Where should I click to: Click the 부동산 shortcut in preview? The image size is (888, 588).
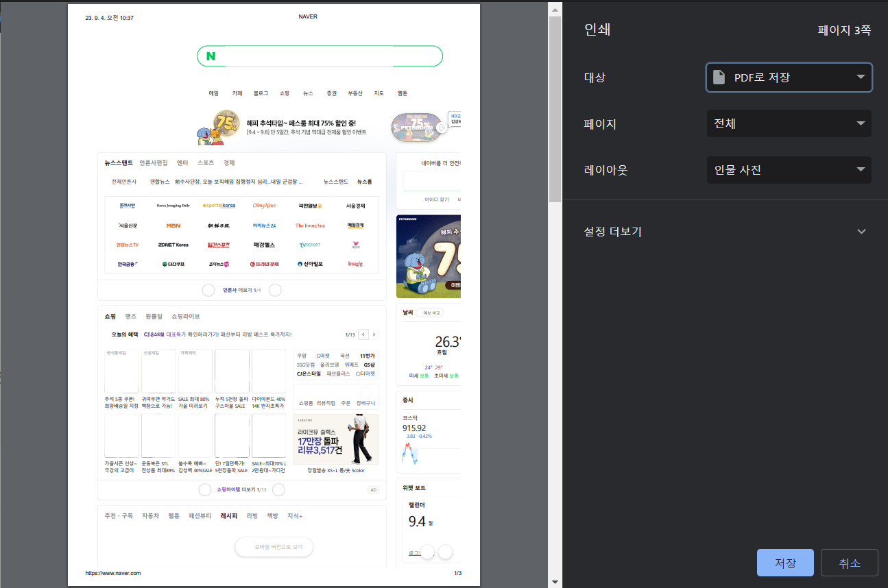(355, 93)
